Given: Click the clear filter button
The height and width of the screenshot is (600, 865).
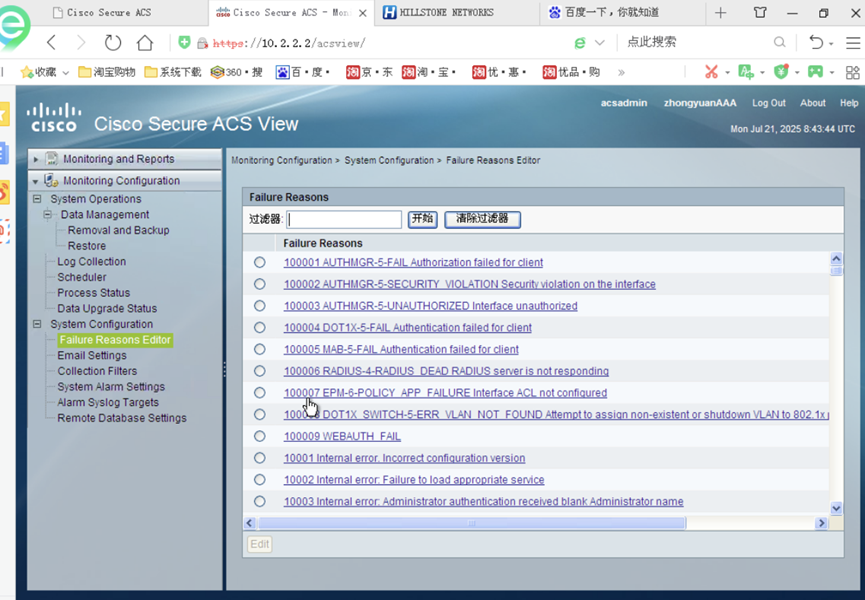Looking at the screenshot, I should pos(482,219).
